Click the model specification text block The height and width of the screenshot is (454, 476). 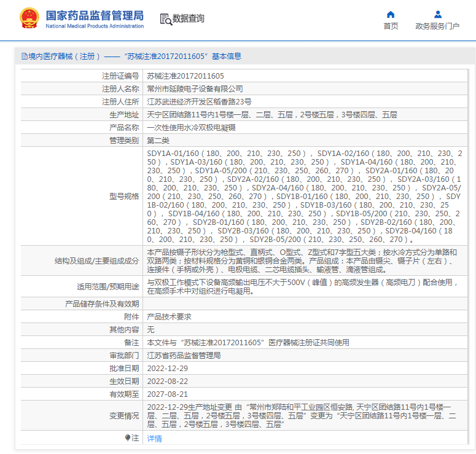pyautogui.click(x=305, y=196)
